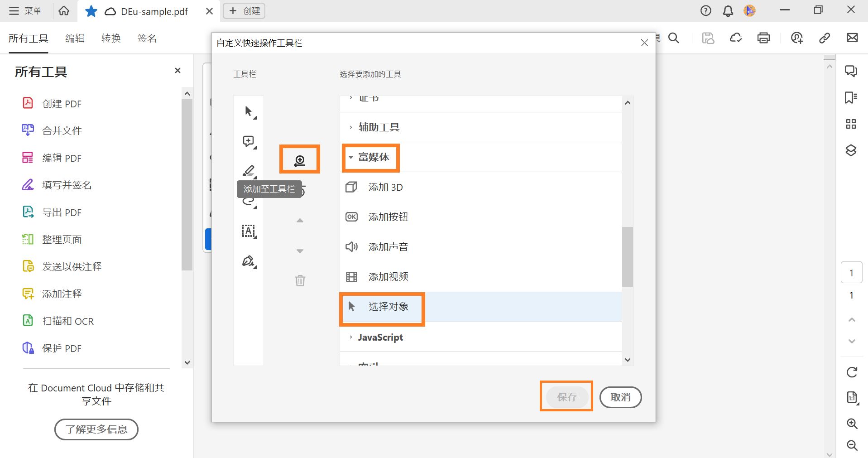Open the layers panel in right sidebar
Screen dimensions: 868x458
852,151
